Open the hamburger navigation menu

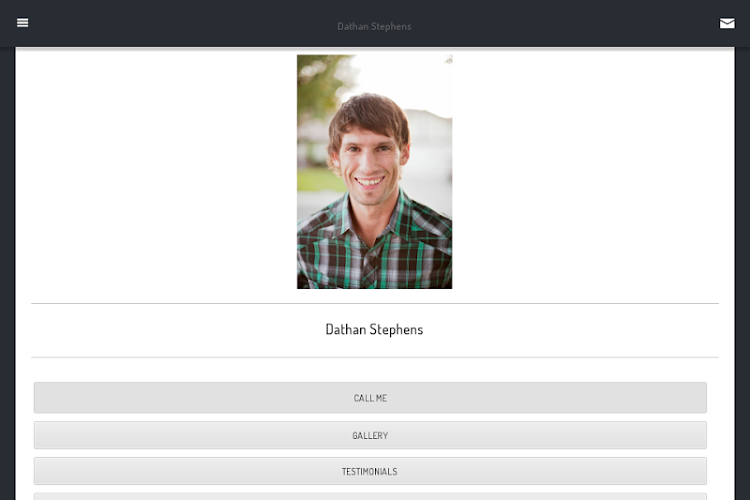click(23, 23)
